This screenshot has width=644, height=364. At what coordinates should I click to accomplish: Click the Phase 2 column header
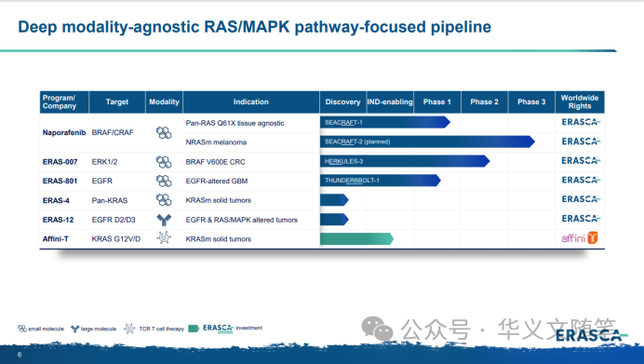click(x=484, y=101)
